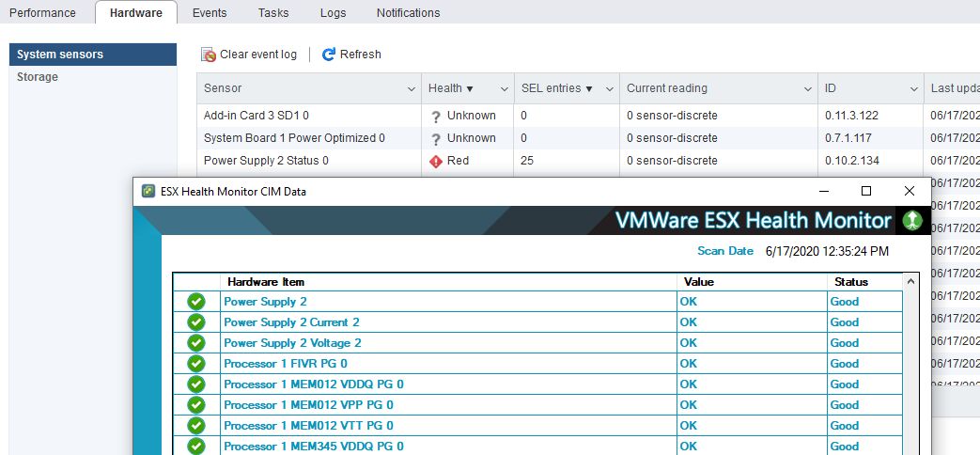Click the Refresh button text
This screenshot has width=980, height=455.
pos(361,55)
